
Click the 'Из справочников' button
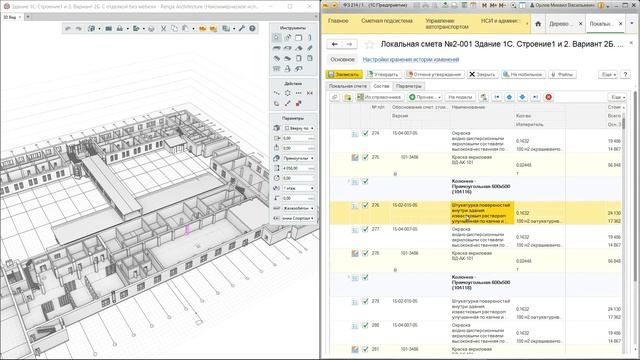pos(380,97)
